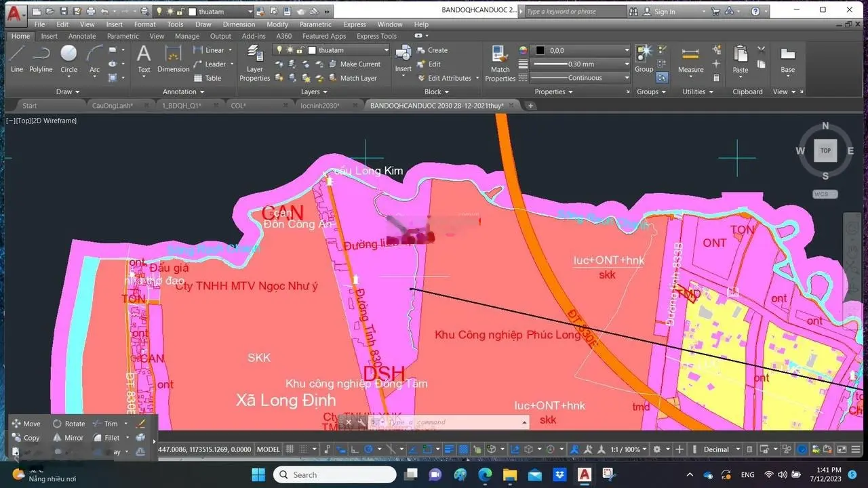Expand the Draw panel flyout

[x=68, y=91]
